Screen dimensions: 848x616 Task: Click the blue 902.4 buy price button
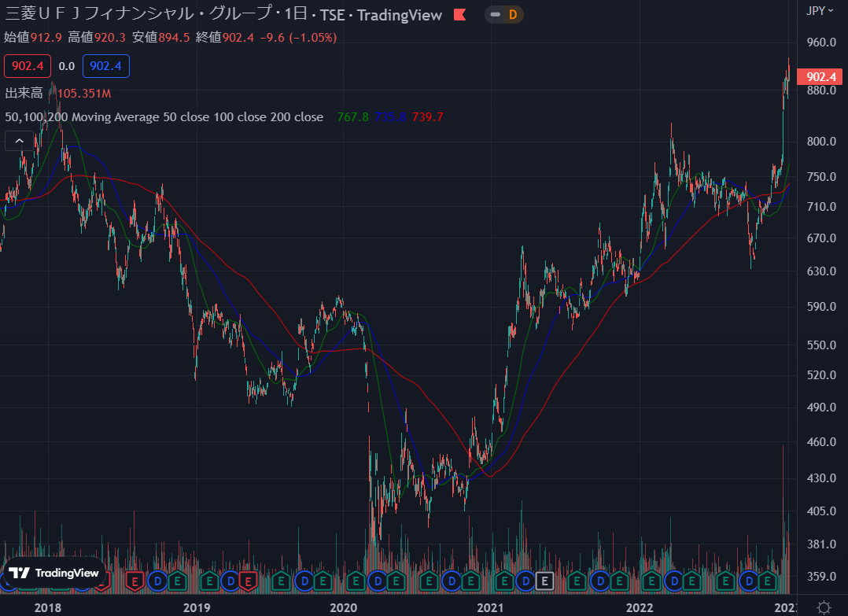tap(106, 66)
